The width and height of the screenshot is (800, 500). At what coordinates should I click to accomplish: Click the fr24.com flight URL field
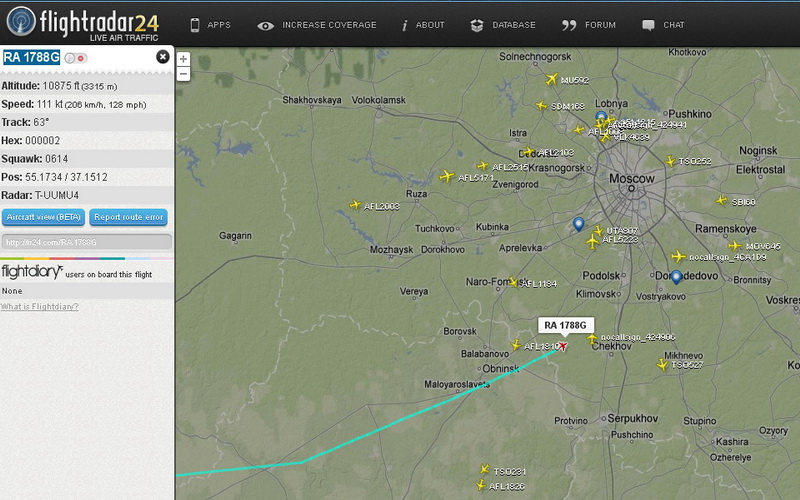point(87,242)
